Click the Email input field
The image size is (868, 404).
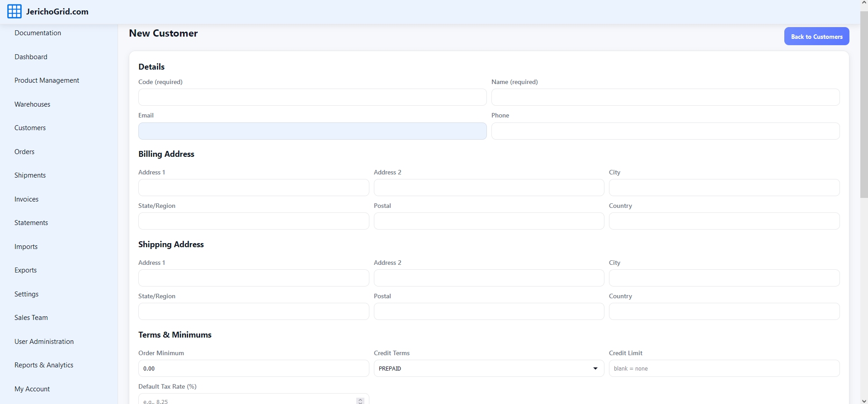click(x=312, y=131)
